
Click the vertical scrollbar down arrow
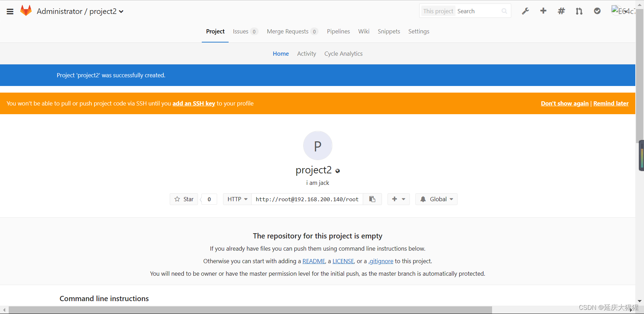(x=639, y=301)
